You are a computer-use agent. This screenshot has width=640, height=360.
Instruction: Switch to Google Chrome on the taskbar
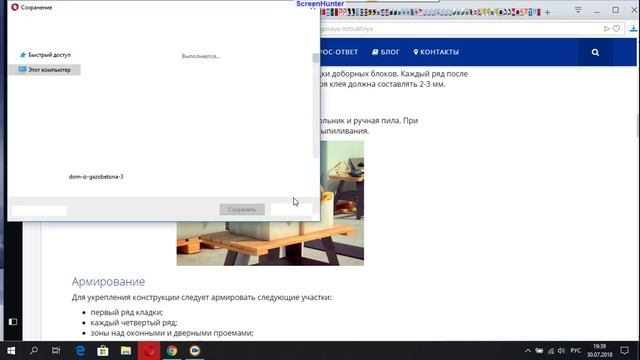tap(172, 351)
